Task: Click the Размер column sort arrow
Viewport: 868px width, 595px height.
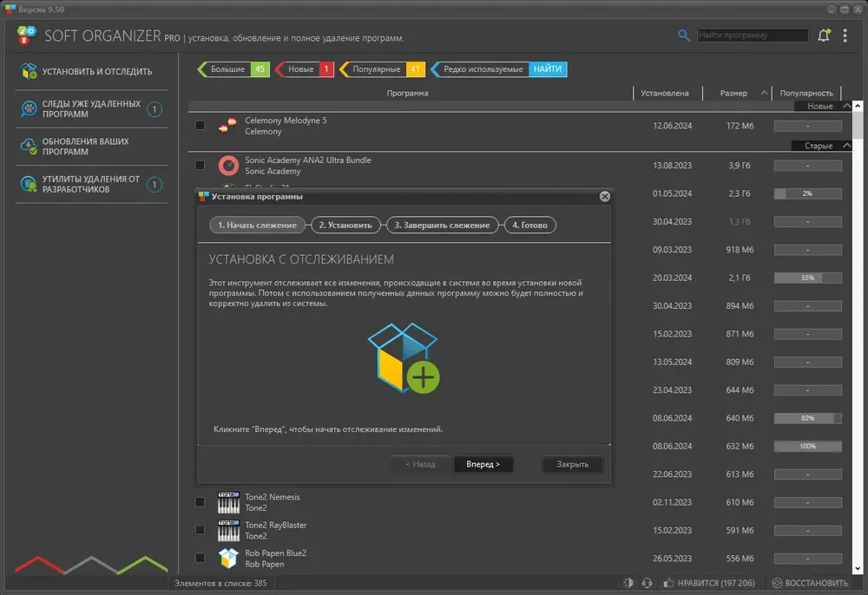Action: 764,93
